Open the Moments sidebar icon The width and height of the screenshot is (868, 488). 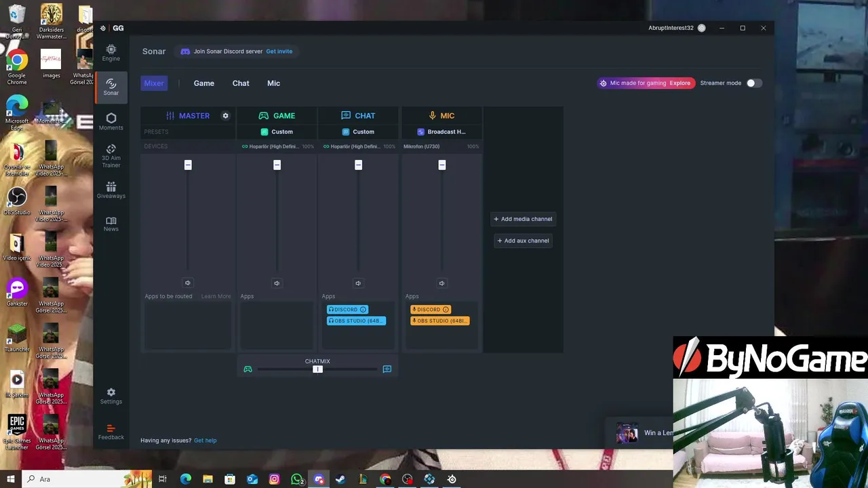(x=111, y=122)
